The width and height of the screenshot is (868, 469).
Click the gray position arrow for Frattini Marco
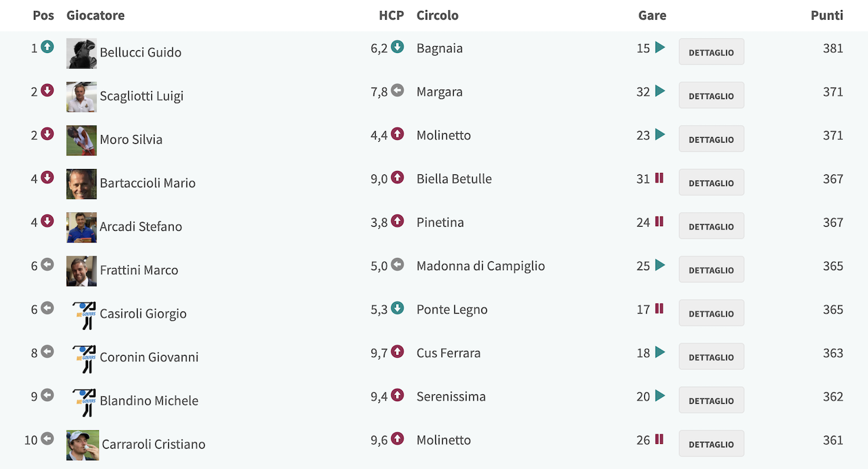(x=47, y=264)
